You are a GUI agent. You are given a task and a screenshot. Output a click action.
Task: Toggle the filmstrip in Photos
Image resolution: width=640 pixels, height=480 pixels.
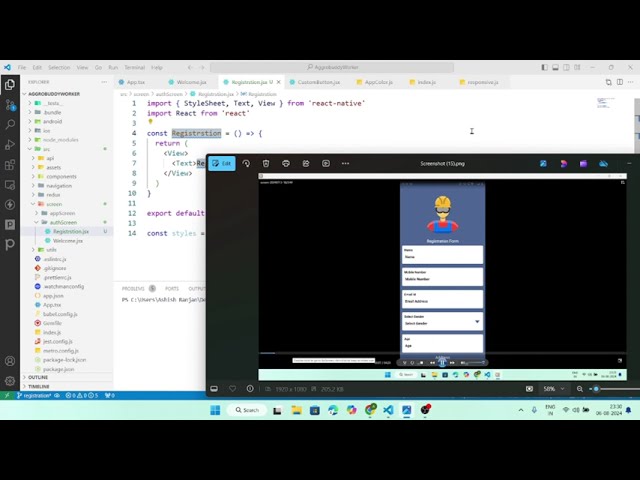click(214, 389)
